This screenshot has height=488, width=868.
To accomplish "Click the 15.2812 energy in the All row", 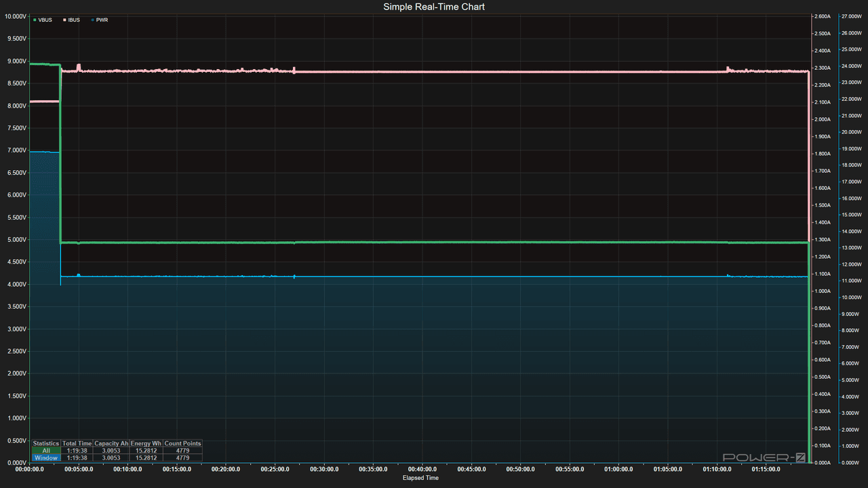I will (x=146, y=451).
